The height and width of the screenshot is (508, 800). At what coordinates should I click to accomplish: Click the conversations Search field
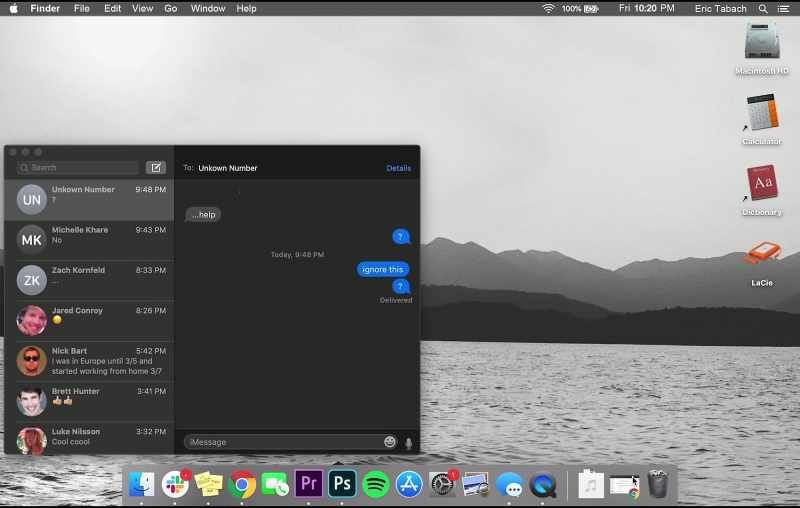tap(78, 167)
